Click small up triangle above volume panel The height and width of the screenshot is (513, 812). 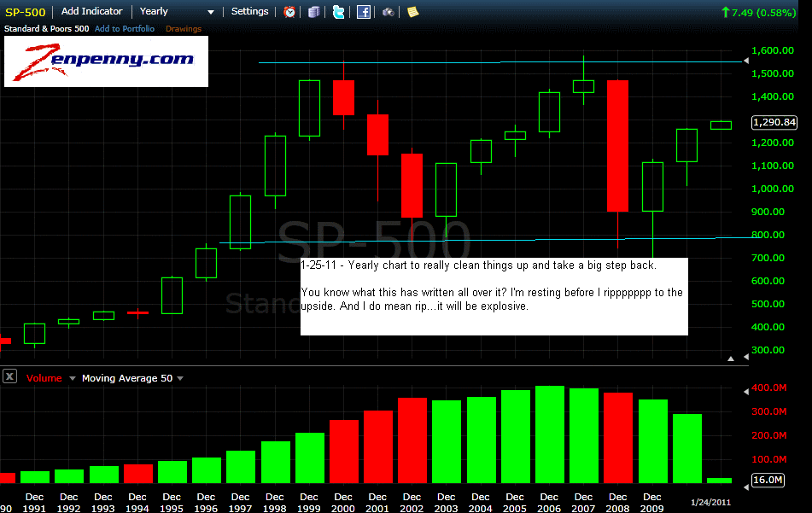pos(731,359)
